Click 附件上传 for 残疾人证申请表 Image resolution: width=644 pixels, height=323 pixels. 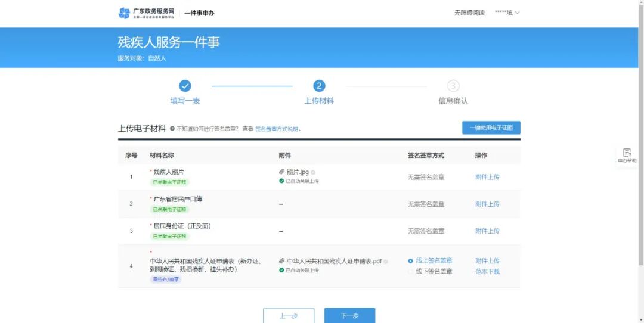click(x=487, y=261)
